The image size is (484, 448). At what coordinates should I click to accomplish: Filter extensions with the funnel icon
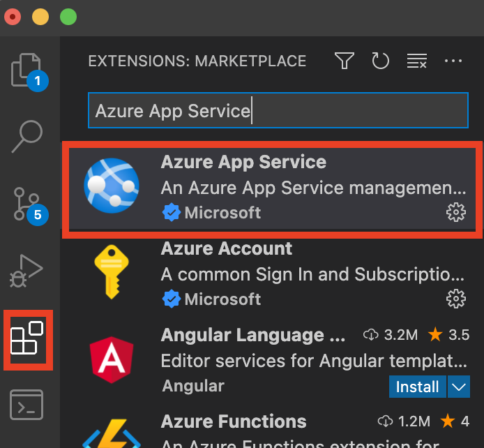[x=344, y=61]
